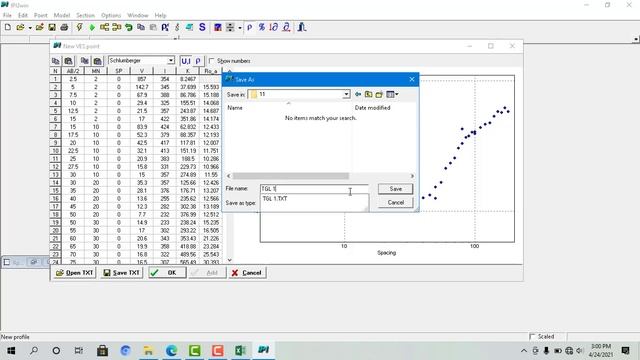Open the Model menu
Image resolution: width=640 pixels, height=360 pixels.
coord(62,15)
